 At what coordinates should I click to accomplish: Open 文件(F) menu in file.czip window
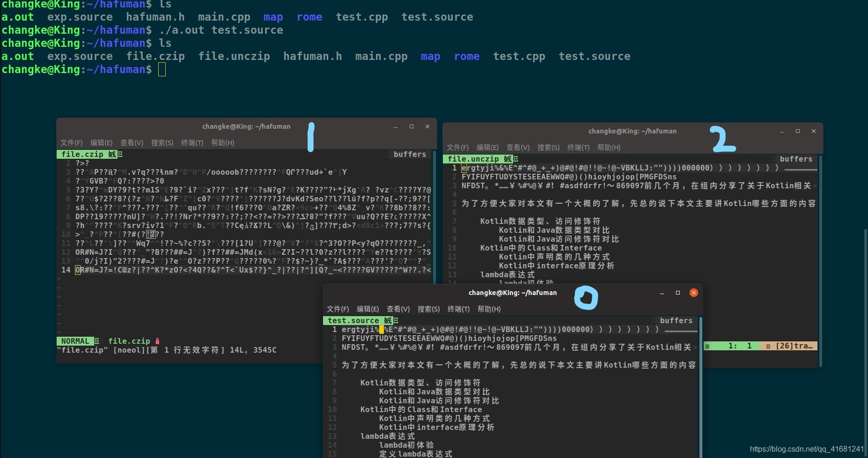click(x=71, y=143)
